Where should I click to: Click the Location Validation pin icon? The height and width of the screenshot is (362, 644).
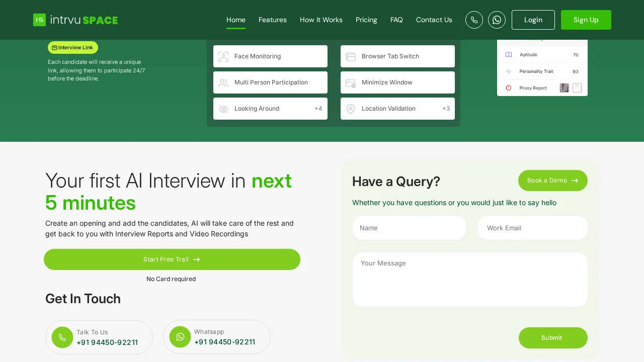(x=351, y=109)
